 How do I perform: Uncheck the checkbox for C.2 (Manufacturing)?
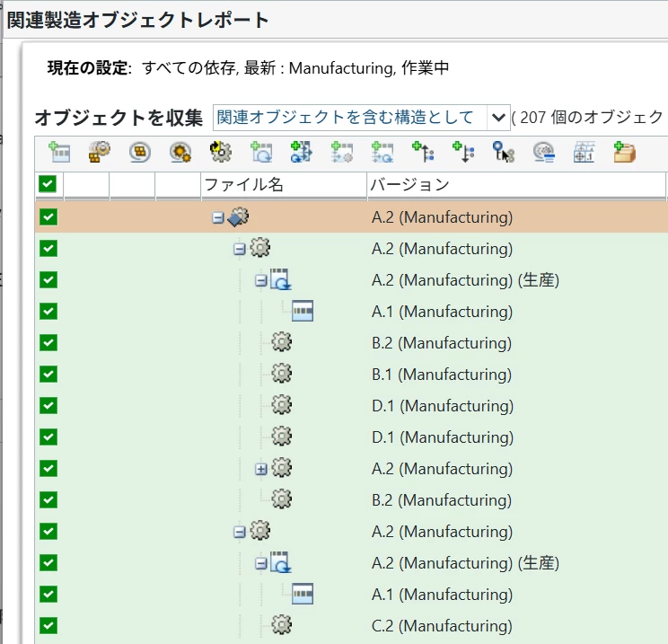pyautogui.click(x=48, y=625)
